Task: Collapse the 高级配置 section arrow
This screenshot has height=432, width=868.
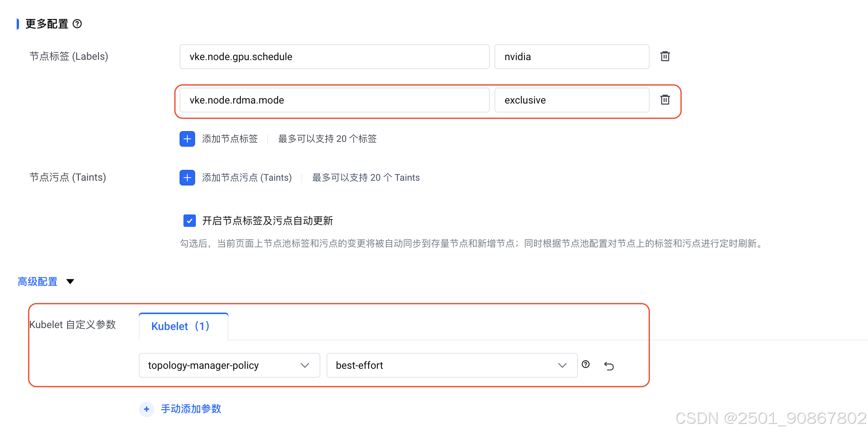Action: [70, 282]
